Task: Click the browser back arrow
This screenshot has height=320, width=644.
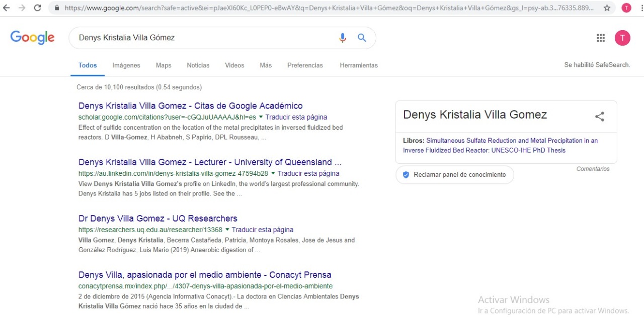Action: pyautogui.click(x=8, y=8)
